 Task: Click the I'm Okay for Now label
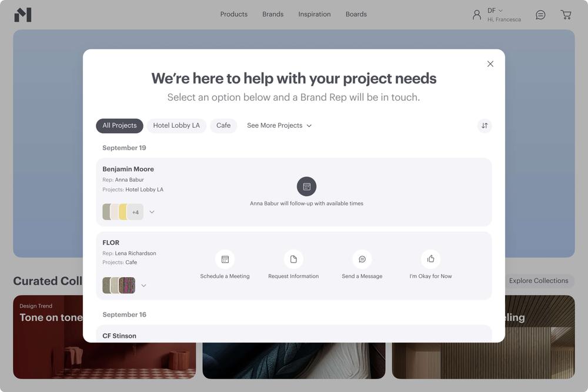pos(430,276)
